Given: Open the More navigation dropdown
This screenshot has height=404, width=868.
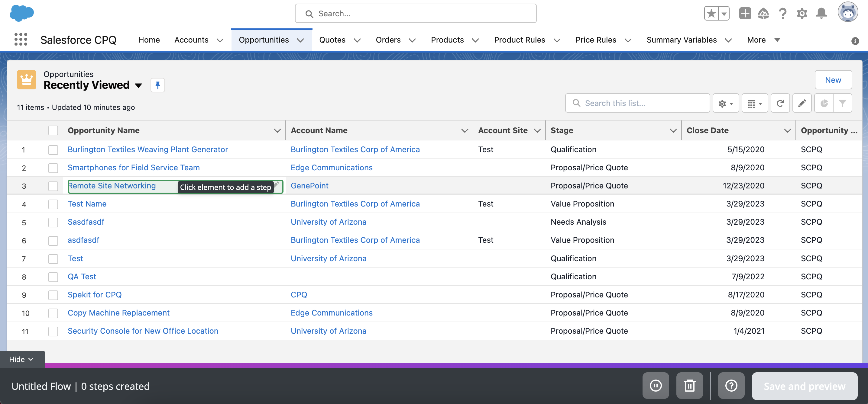Looking at the screenshot, I should click(763, 40).
